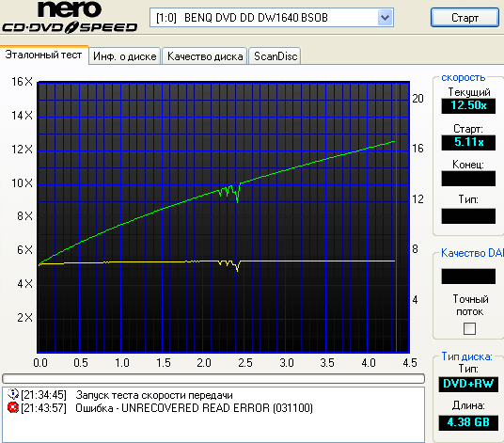Click the progress bar below the graph
This screenshot has height=443, width=504.
[x=213, y=378]
